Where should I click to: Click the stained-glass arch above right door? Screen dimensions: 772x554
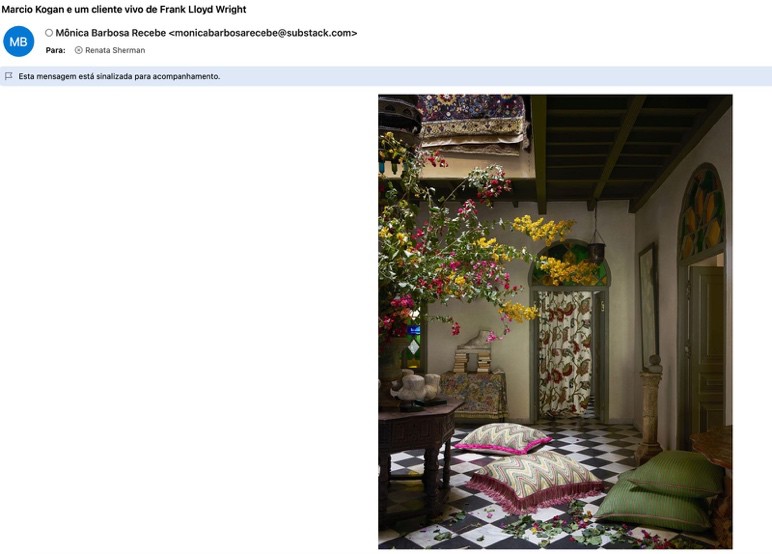point(701,215)
